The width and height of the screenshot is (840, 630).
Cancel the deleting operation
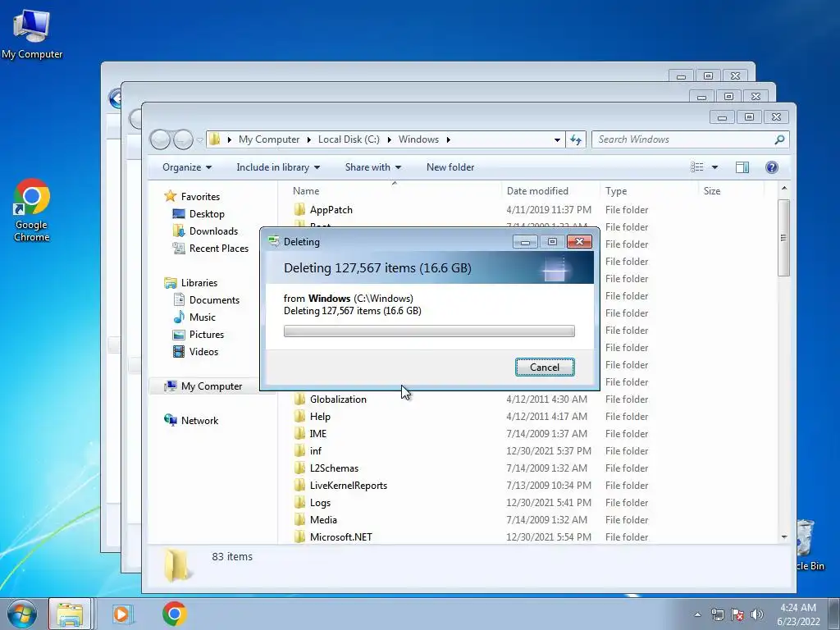point(545,367)
